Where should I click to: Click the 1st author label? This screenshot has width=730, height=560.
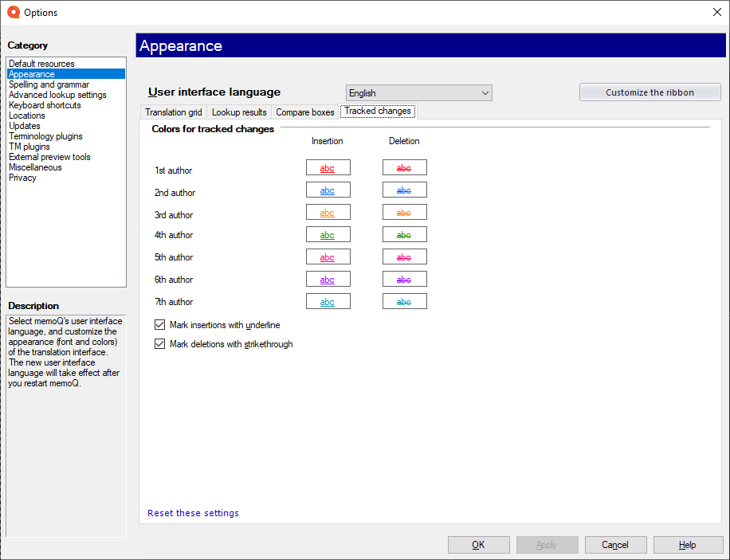tap(173, 170)
